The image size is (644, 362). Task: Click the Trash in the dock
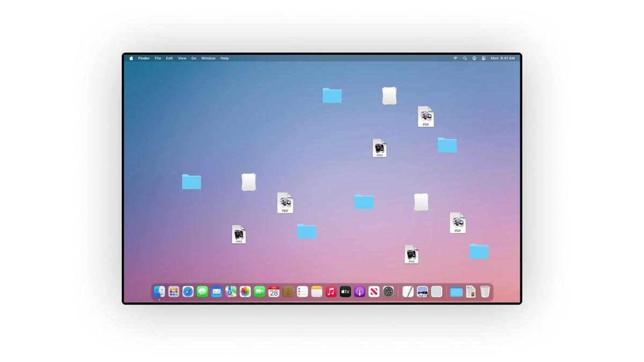pyautogui.click(x=485, y=292)
